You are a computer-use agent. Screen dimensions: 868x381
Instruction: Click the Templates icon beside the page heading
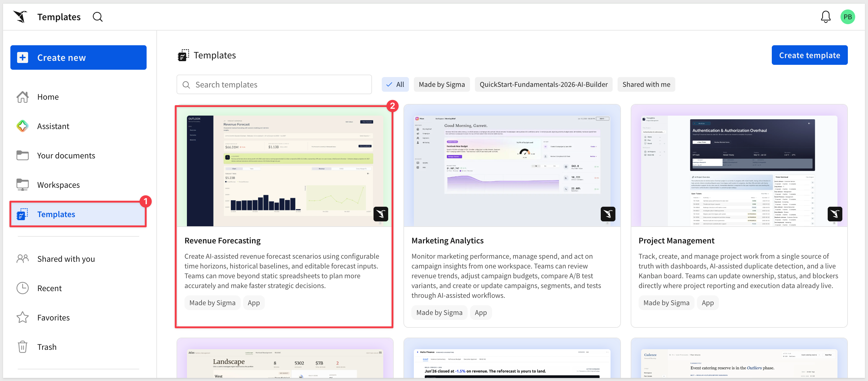point(183,55)
